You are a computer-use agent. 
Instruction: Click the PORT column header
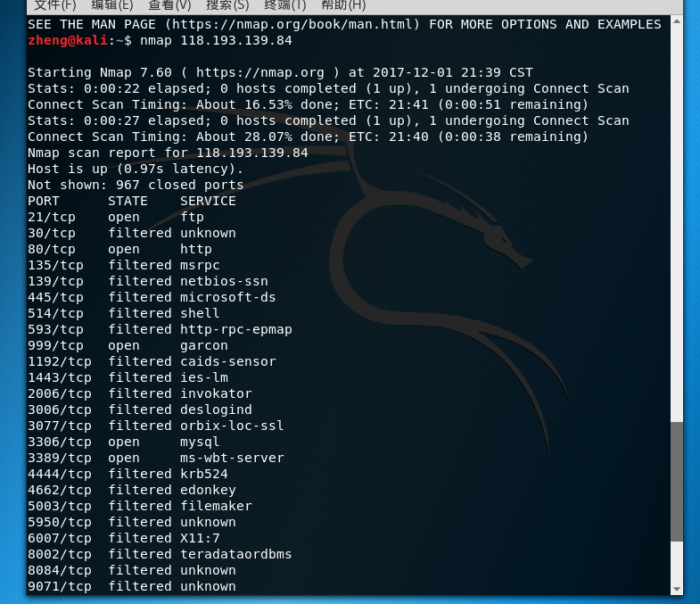pos(44,201)
